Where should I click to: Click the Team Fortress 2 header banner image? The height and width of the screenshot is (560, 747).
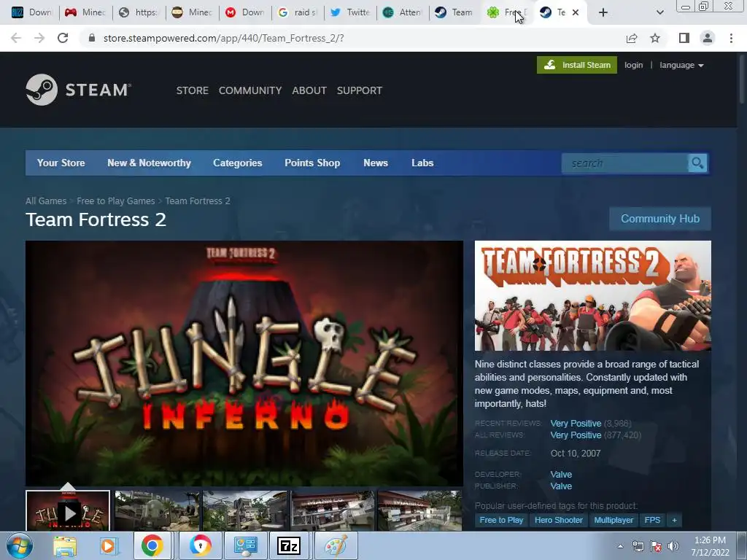point(592,296)
